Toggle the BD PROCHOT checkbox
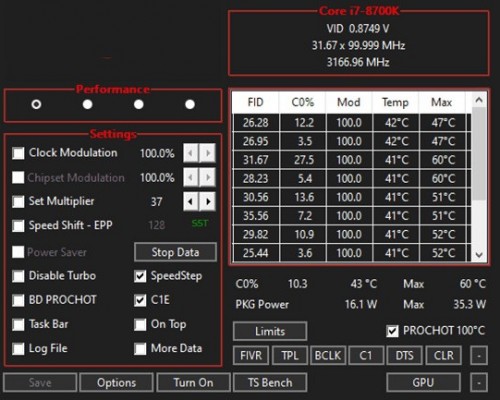 tap(18, 300)
